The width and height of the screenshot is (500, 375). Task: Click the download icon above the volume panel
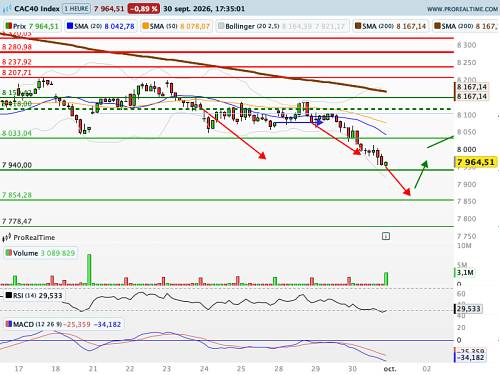[386, 236]
